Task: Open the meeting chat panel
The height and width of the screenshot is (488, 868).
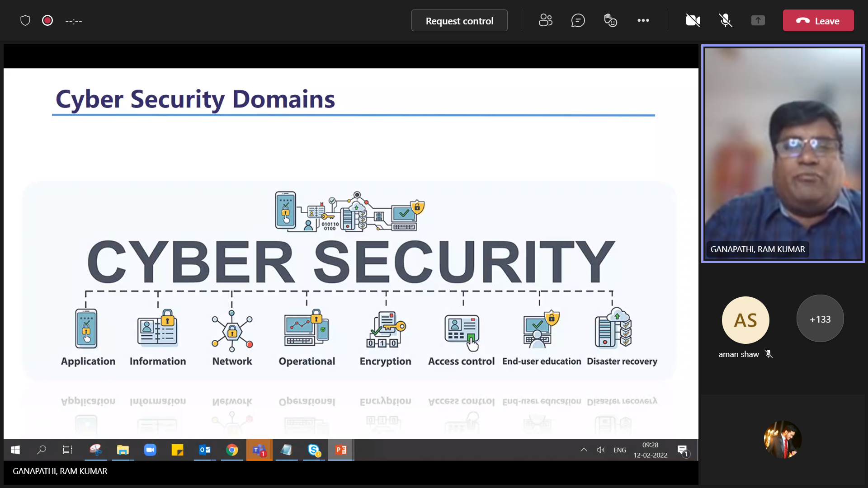Action: point(578,20)
